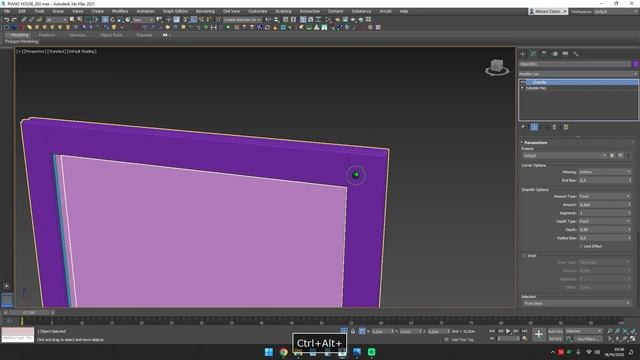The width and height of the screenshot is (640, 360).
Task: Click the object name field
Action: [575, 64]
